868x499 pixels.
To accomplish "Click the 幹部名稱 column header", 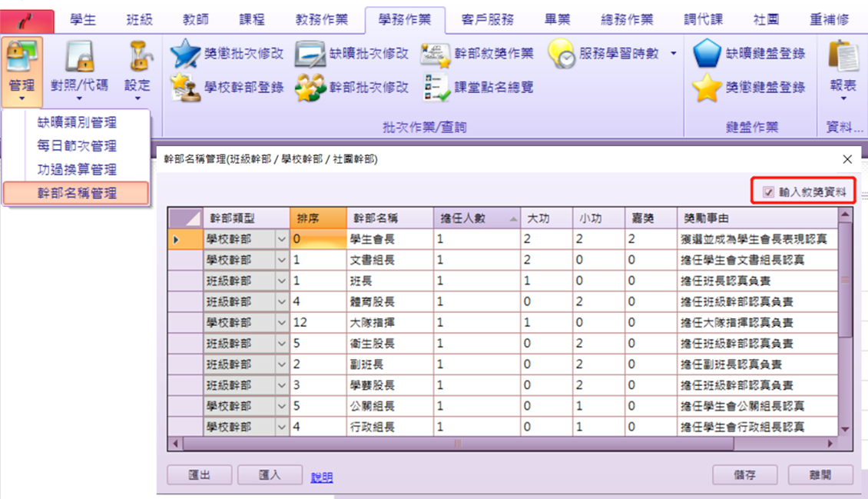I will point(390,218).
